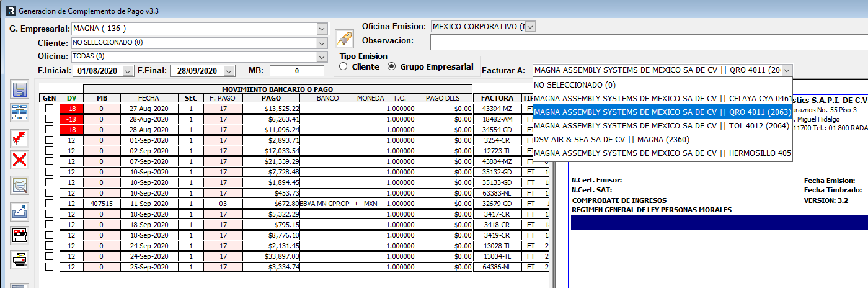Check GEN box for payment $672.80
Image resolution: width=868 pixels, height=288 pixels.
[49, 204]
